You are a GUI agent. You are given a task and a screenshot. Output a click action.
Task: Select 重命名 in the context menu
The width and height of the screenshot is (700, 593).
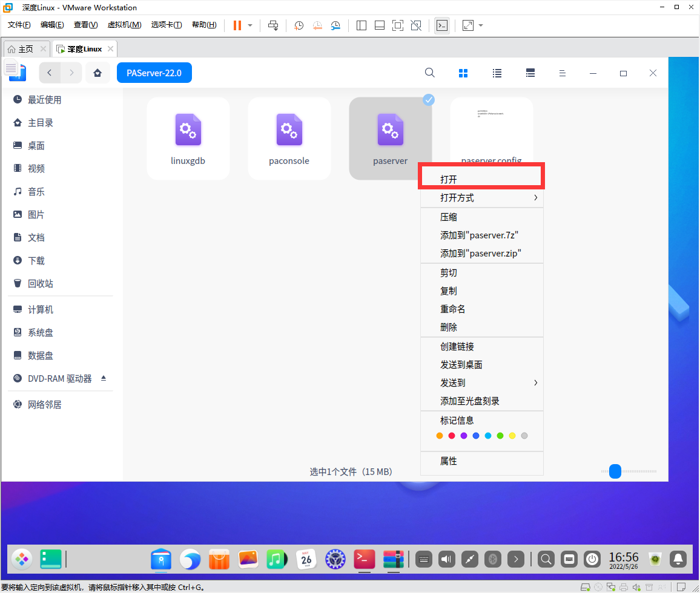pos(481,309)
